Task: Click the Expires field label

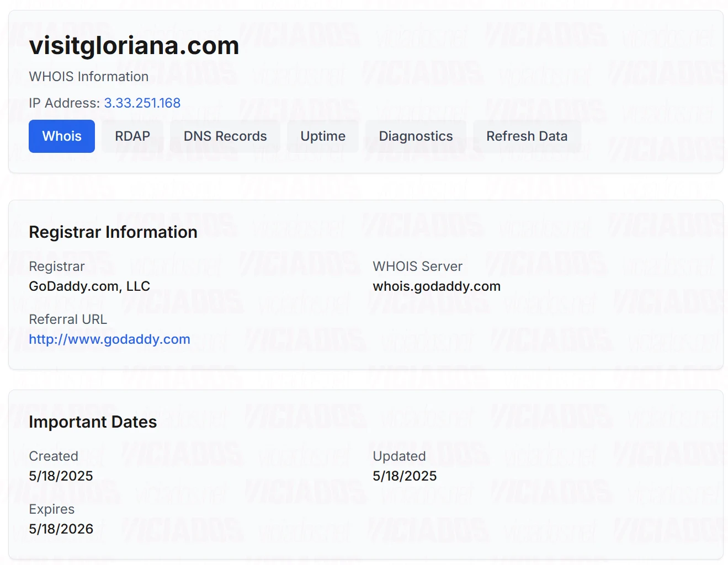Action: coord(51,509)
